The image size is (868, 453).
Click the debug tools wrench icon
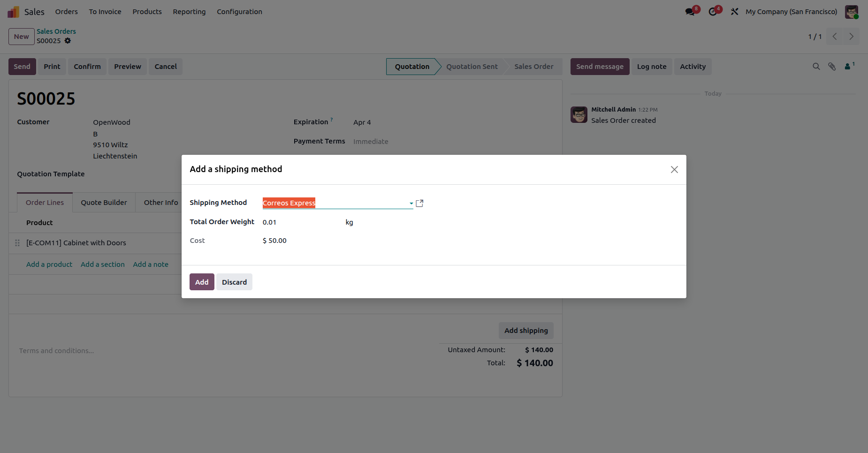[x=734, y=12]
